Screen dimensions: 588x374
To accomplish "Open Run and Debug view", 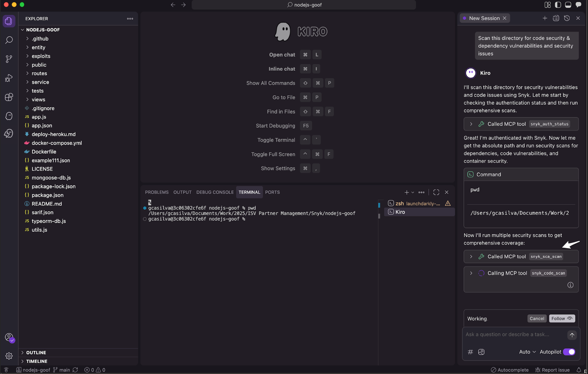I will coord(9,78).
